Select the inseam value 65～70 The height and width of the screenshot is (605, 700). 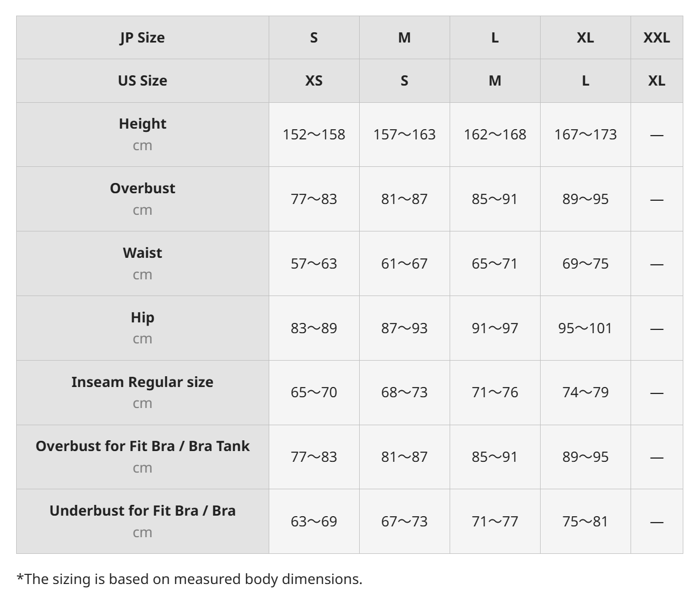point(314,392)
